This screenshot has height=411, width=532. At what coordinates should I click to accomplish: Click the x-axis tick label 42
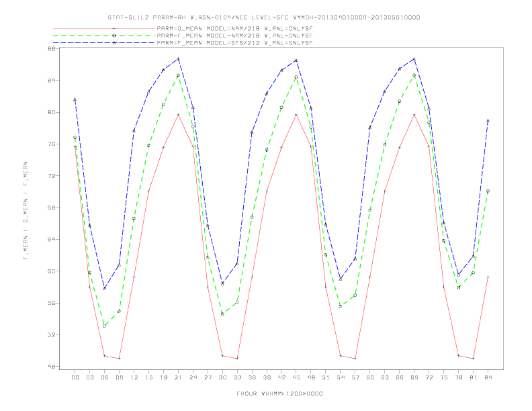(x=281, y=377)
